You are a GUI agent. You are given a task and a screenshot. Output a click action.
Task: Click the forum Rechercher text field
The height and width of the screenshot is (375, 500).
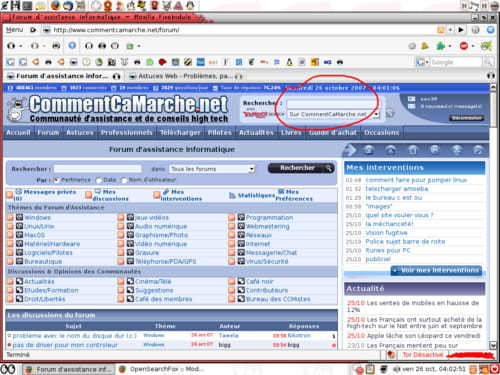[98, 169]
